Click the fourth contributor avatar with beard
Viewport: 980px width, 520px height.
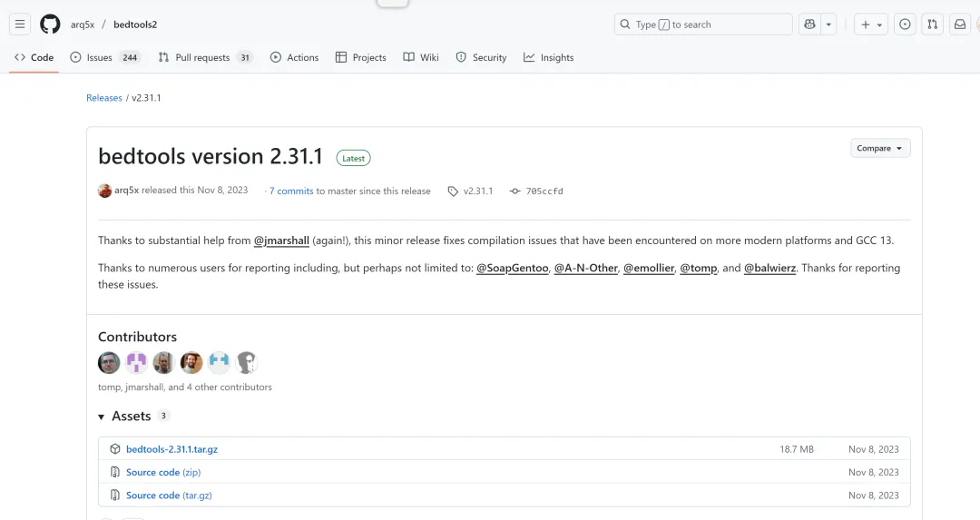point(191,362)
